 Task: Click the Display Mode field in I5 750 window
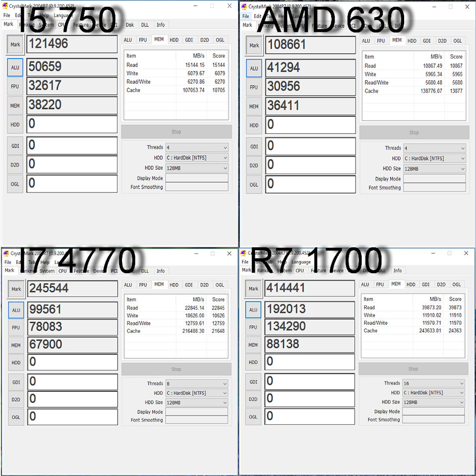pos(197,178)
